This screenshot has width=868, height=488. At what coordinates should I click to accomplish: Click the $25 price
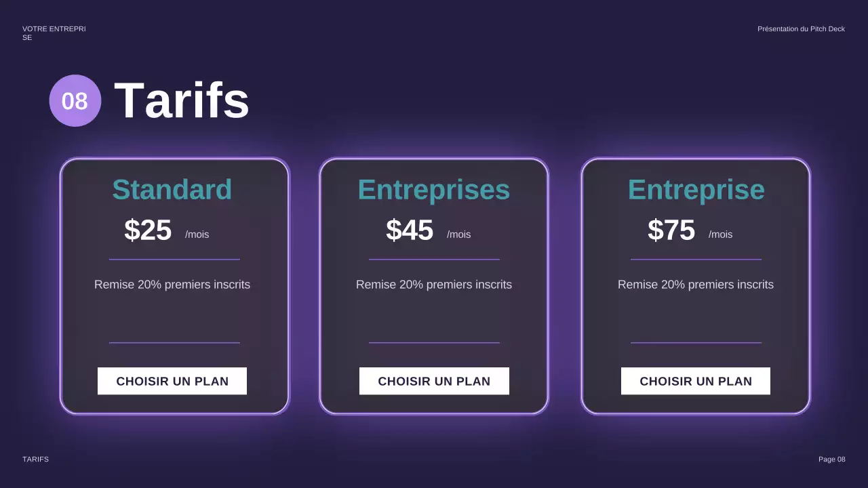tap(148, 230)
